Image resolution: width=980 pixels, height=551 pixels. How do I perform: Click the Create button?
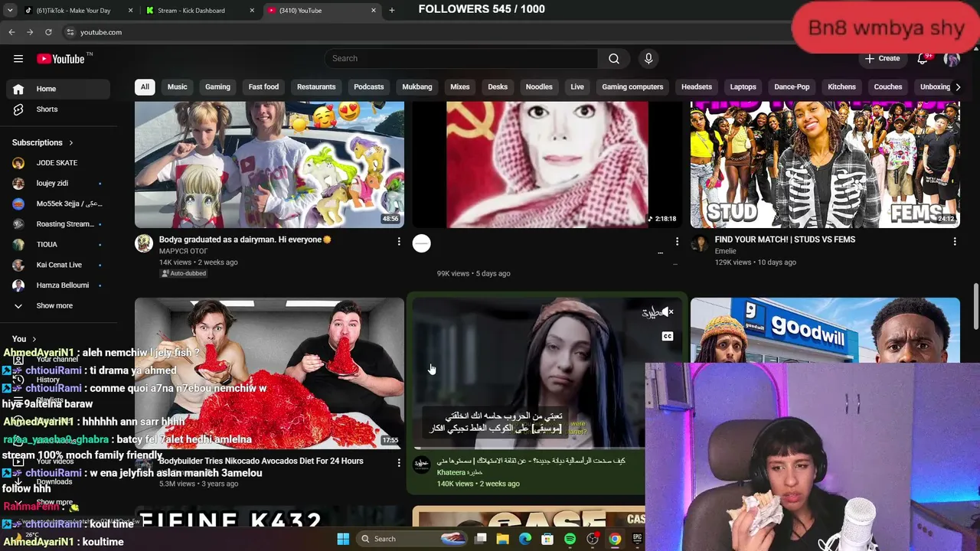click(x=882, y=58)
